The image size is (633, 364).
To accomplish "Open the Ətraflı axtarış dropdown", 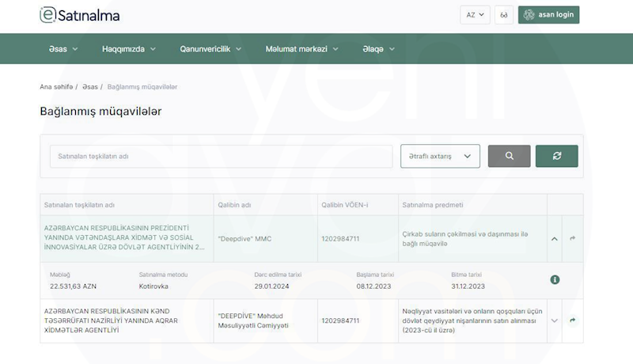I will tap(440, 156).
